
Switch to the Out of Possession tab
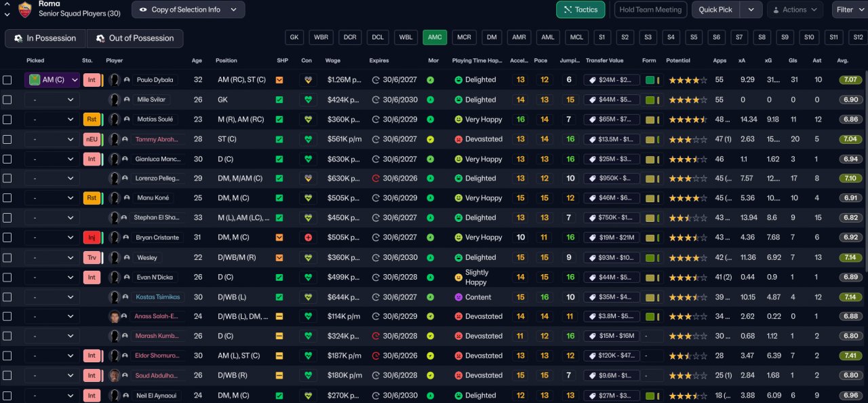(135, 38)
